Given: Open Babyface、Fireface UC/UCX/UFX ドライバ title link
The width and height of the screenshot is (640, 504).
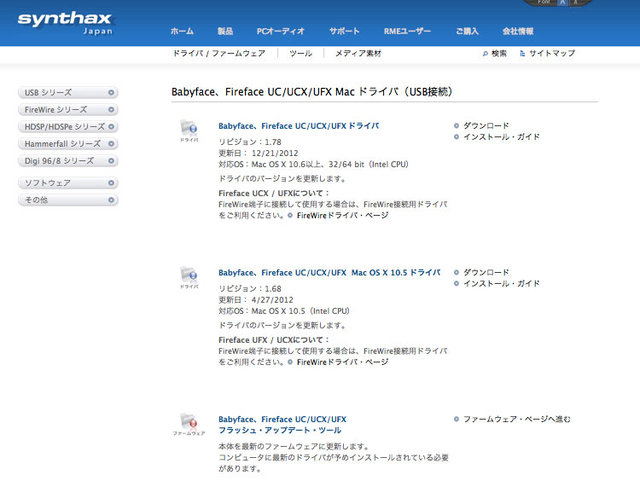Looking at the screenshot, I should click(298, 126).
